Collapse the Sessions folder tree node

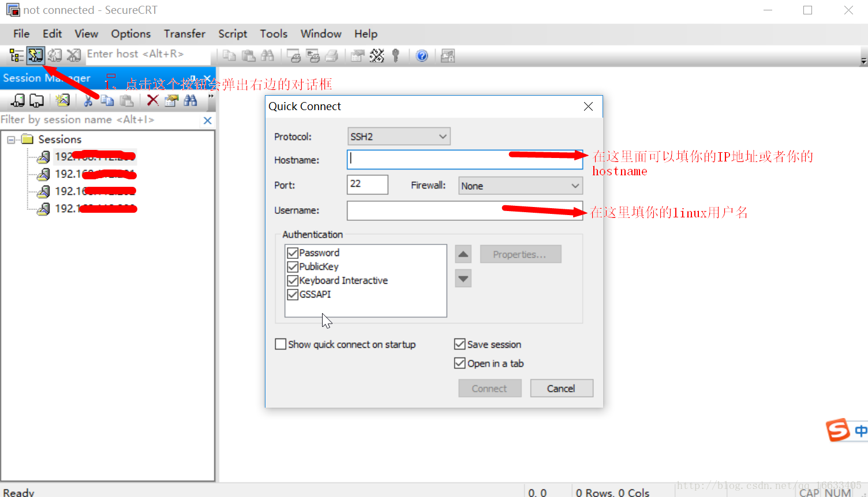pyautogui.click(x=11, y=140)
